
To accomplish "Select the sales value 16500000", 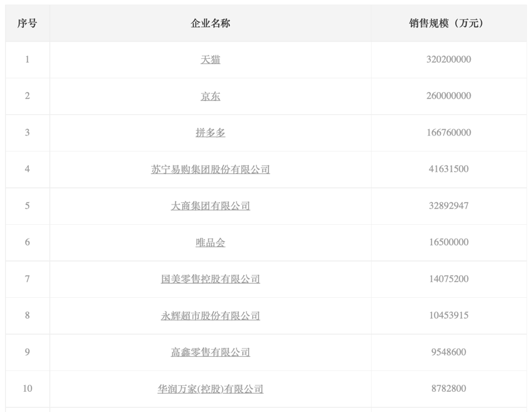I will tap(449, 242).
